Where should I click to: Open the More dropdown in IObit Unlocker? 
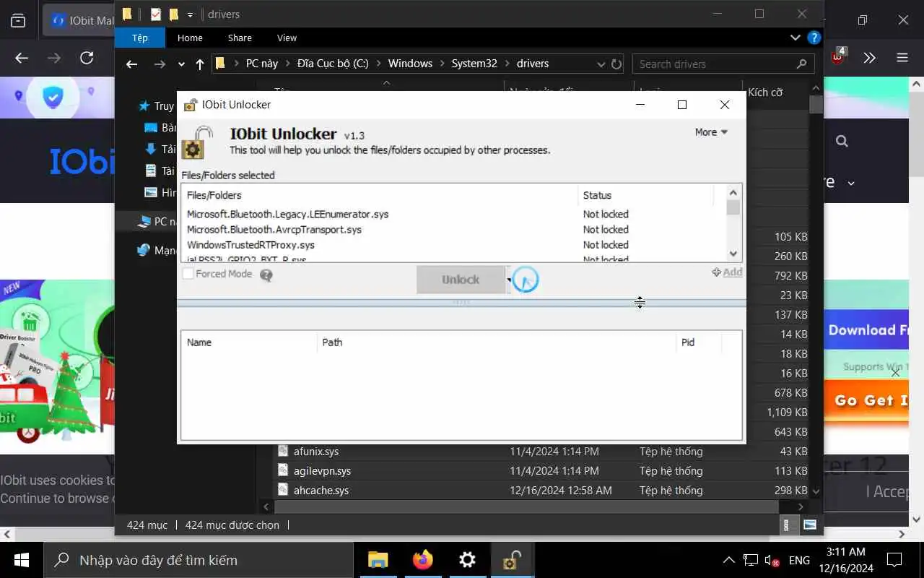711,132
